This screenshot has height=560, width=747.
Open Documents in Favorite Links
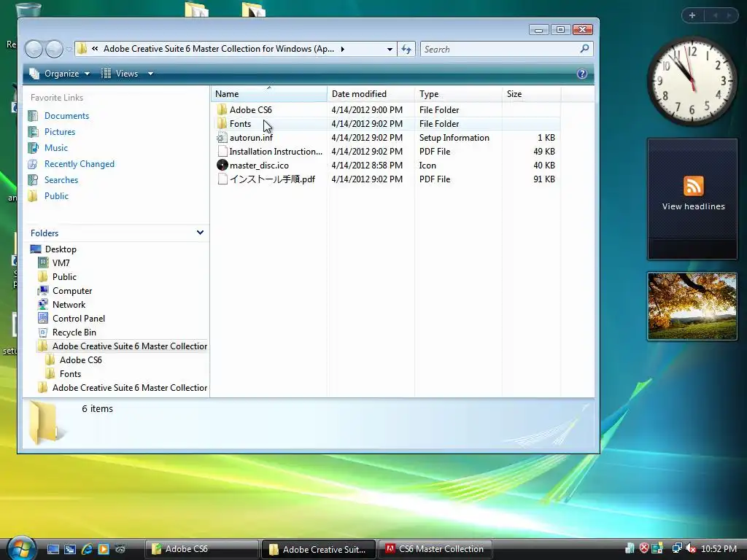click(x=66, y=116)
